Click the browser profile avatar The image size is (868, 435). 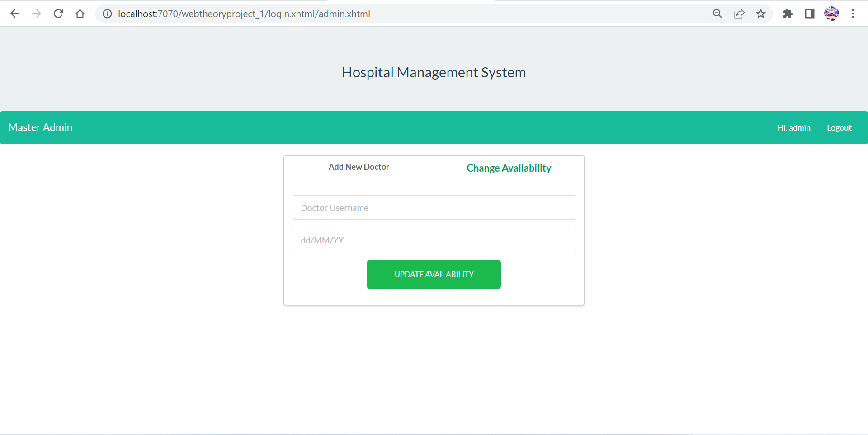831,14
